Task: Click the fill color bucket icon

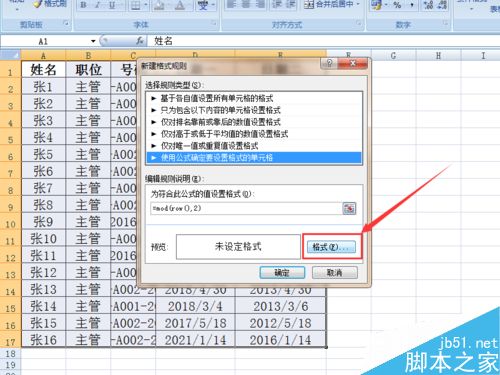Action: click(x=159, y=5)
